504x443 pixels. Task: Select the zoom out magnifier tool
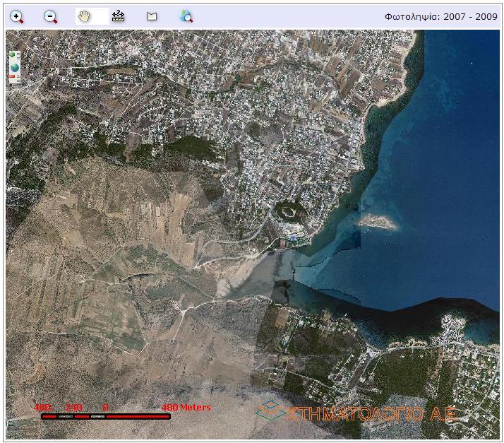click(x=50, y=17)
